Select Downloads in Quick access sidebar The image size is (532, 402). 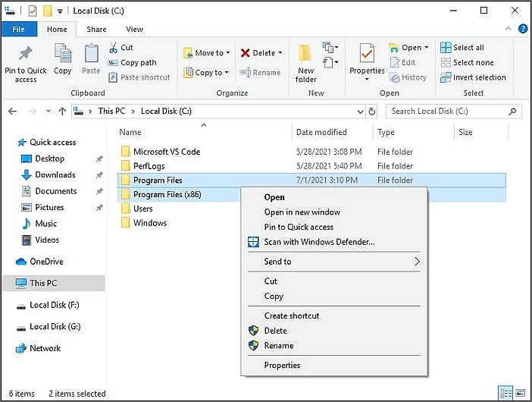click(x=55, y=175)
